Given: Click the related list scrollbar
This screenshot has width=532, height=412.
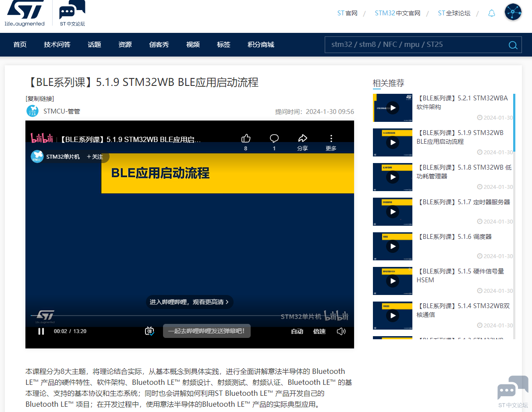Looking at the screenshot, I should pos(514,123).
